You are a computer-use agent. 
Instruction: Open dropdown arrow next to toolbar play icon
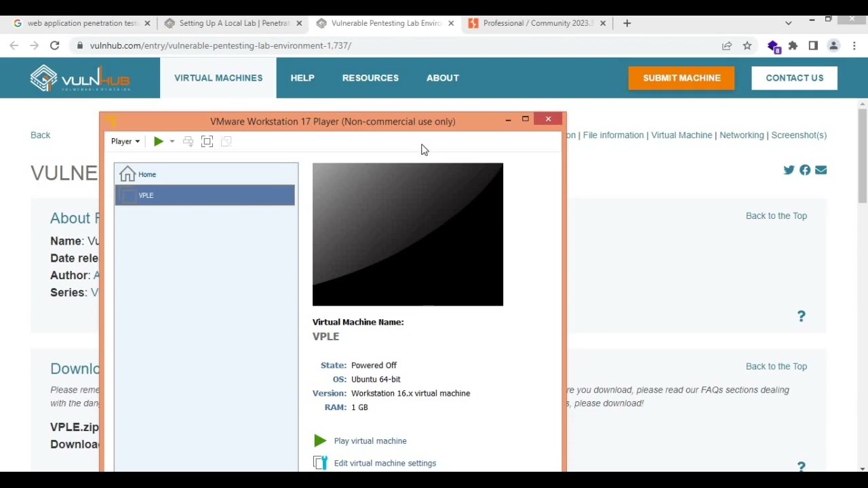coord(172,141)
